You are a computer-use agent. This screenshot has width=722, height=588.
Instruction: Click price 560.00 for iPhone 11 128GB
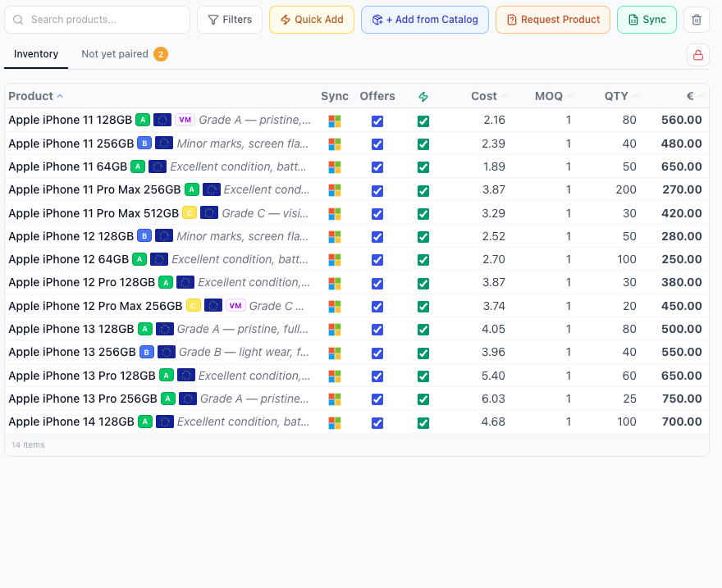click(682, 120)
